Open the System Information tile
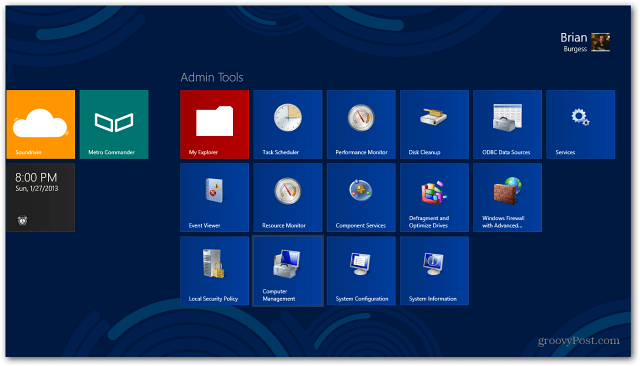The image size is (640, 366). tap(434, 271)
